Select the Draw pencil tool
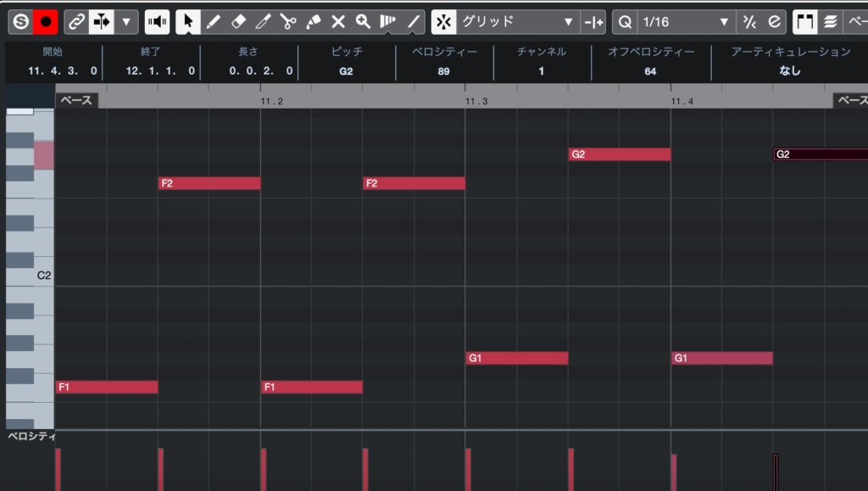 [x=214, y=21]
